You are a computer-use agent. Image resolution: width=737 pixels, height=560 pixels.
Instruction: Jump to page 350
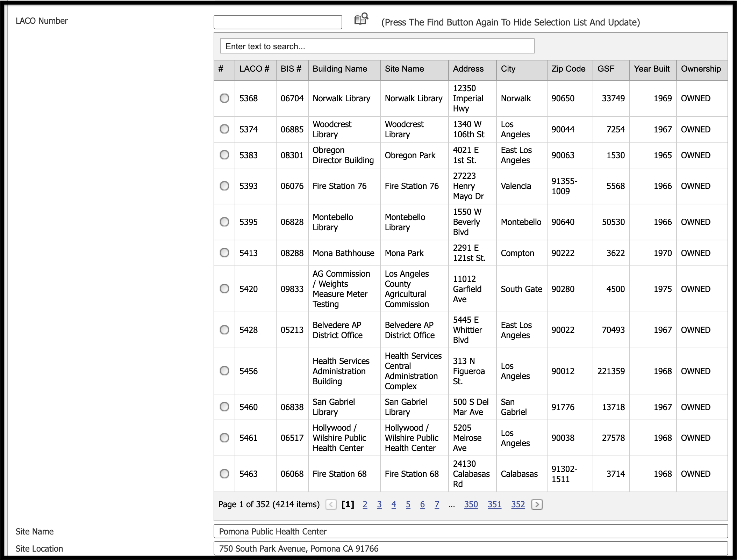pos(471,504)
